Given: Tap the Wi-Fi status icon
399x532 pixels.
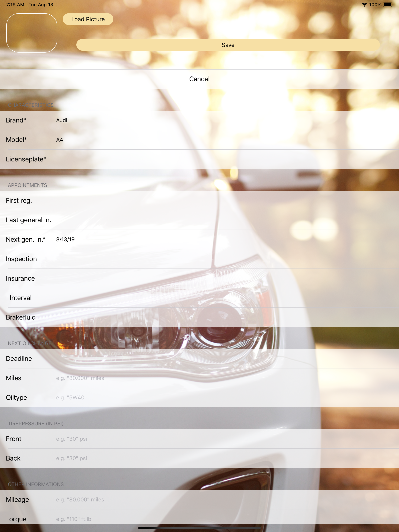Looking at the screenshot, I should [364, 4].
